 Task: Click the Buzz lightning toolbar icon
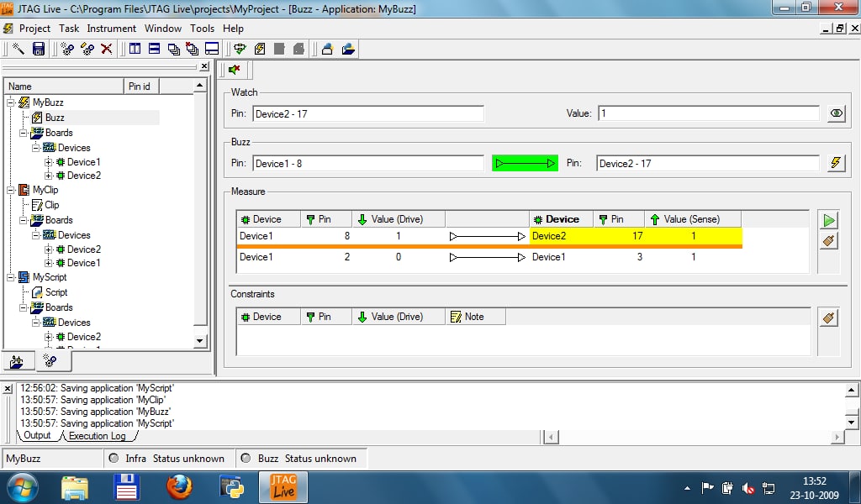(x=260, y=49)
